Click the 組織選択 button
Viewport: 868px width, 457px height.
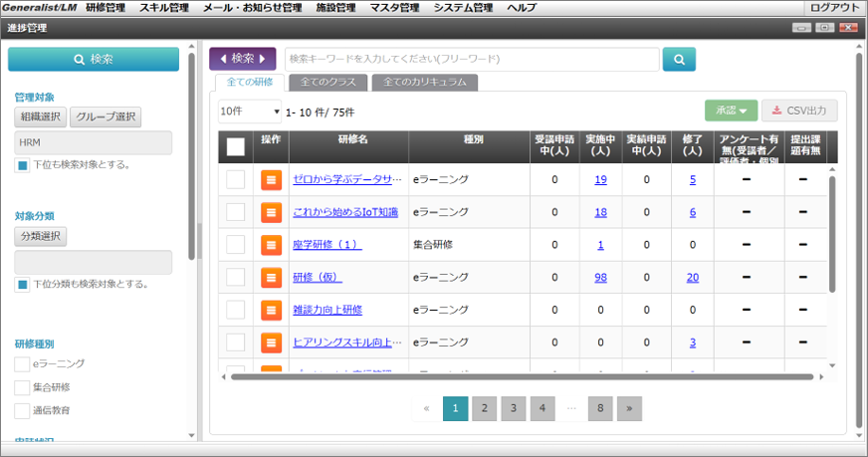[40, 117]
